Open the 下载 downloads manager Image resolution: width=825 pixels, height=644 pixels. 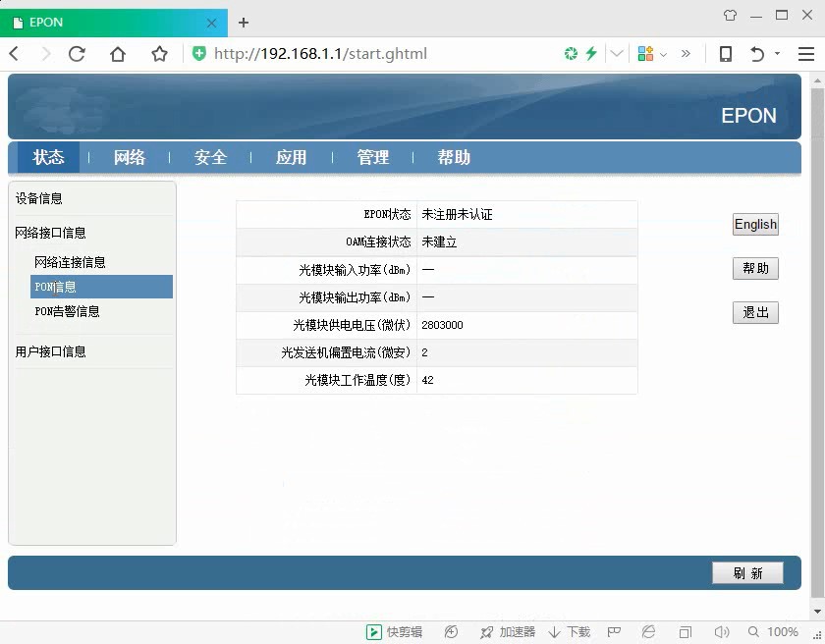570,632
